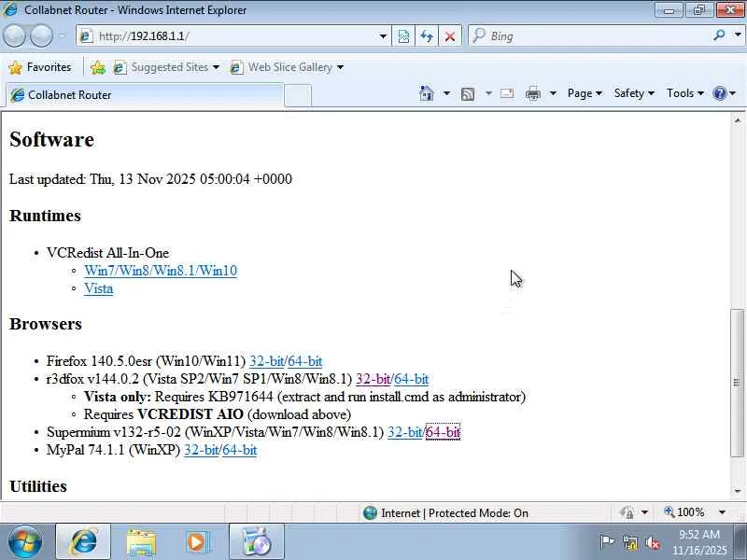
Task: Click the Stop loading red X icon
Action: point(450,36)
